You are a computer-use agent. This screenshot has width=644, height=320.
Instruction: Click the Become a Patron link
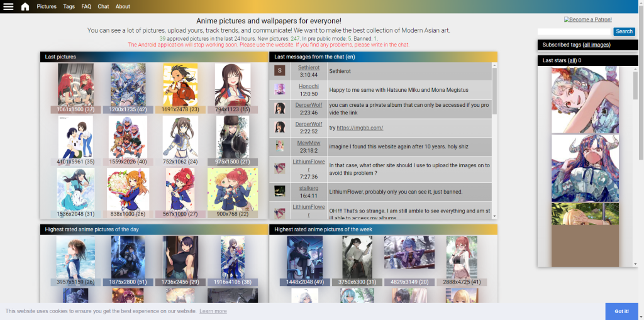tap(588, 19)
